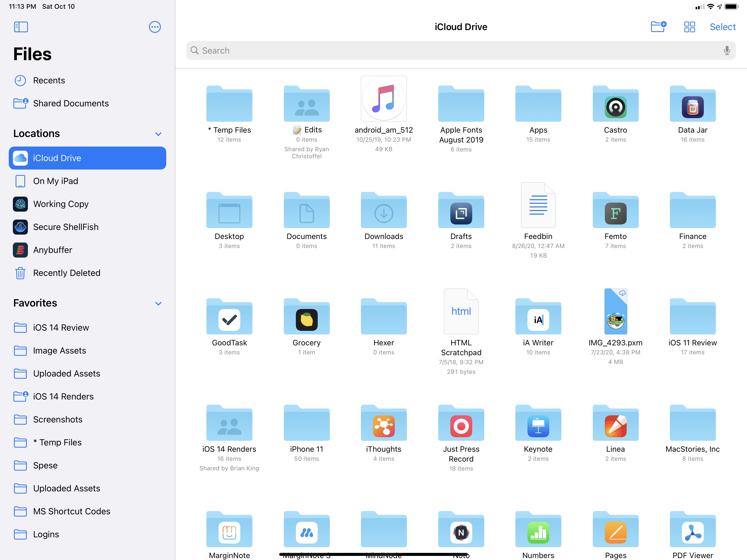The image size is (747, 560).
Task: Open the Grocery folder
Action: 307,317
